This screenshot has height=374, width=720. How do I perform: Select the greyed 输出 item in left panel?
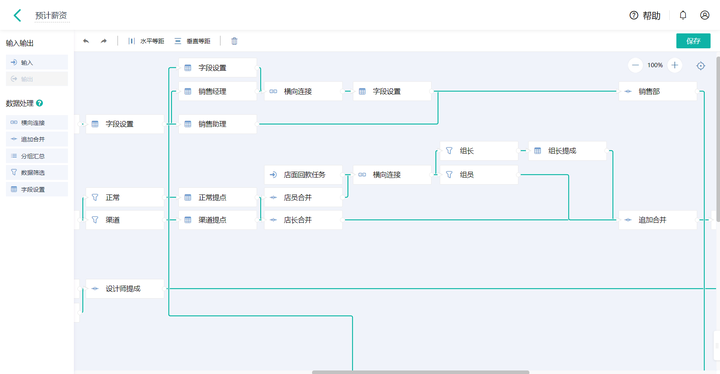pos(37,79)
